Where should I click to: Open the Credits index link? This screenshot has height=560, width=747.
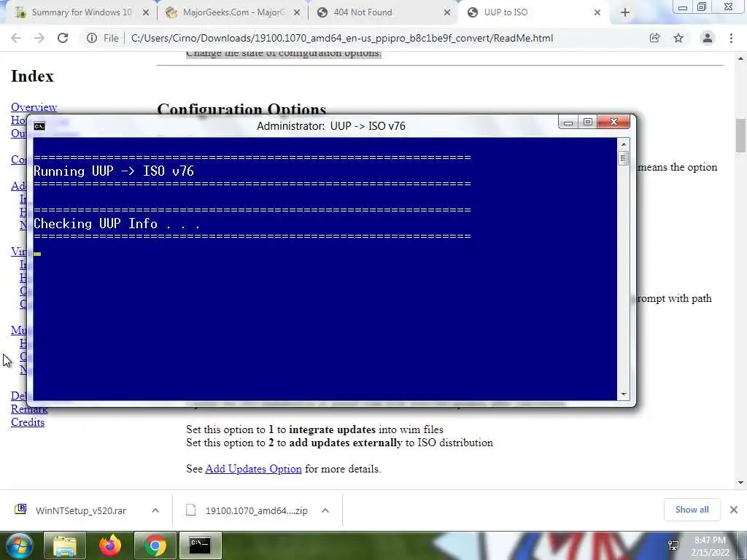[x=28, y=422]
